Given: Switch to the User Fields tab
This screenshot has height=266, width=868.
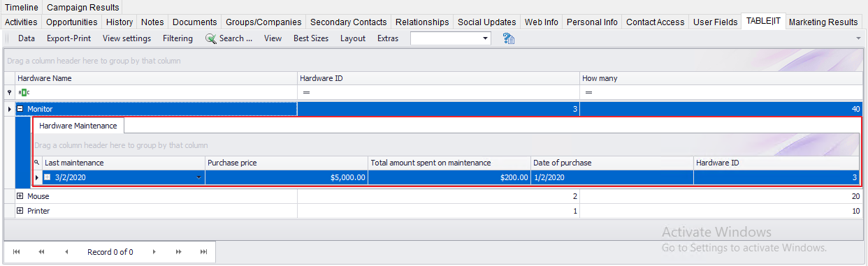Looking at the screenshot, I should pyautogui.click(x=716, y=22).
